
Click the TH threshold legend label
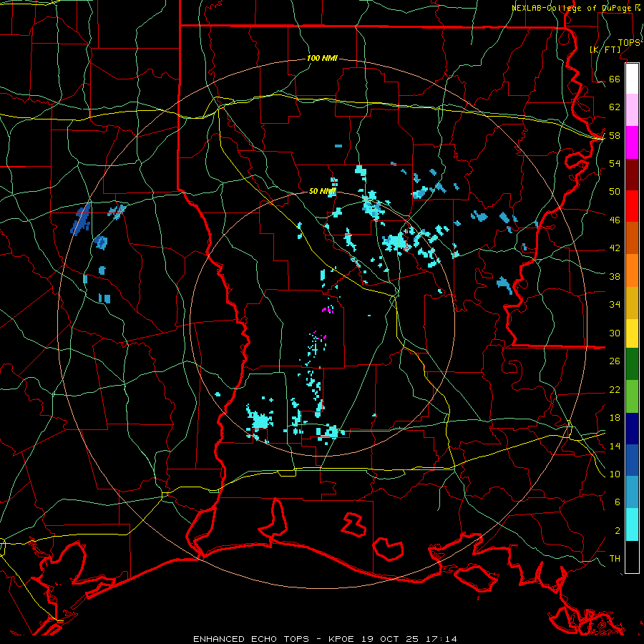tap(615, 558)
